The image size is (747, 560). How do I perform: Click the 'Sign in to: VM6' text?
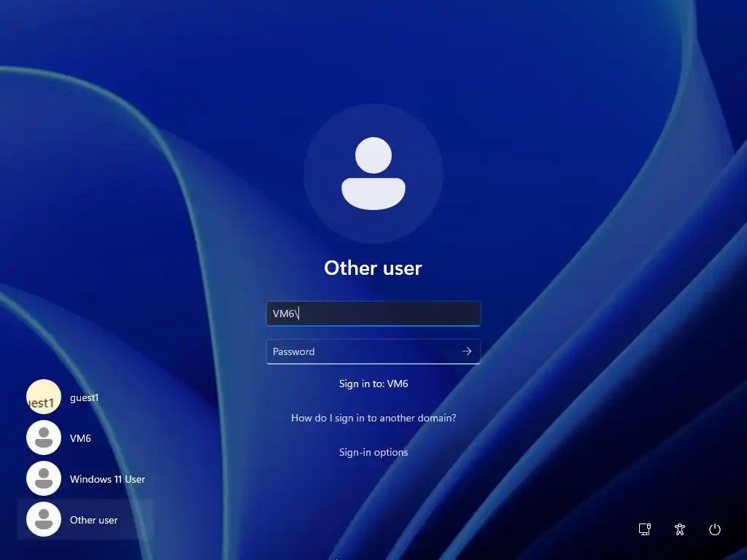pos(373,384)
